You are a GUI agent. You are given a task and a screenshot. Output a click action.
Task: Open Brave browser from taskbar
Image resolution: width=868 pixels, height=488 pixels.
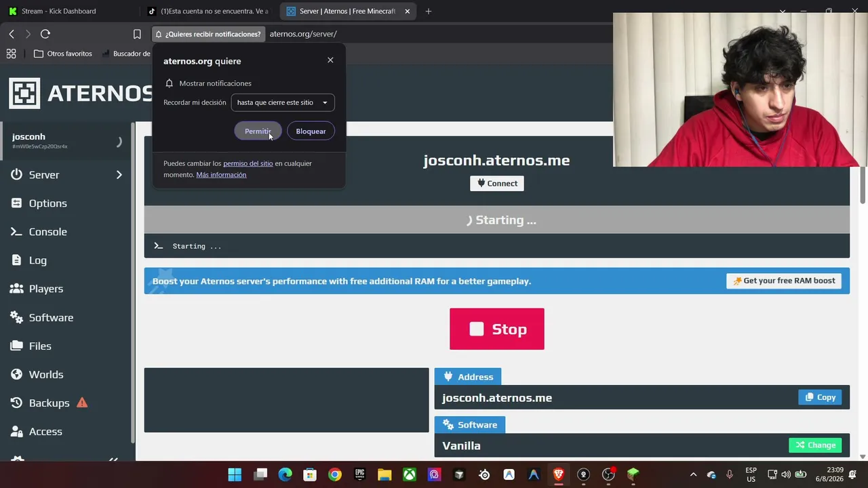coord(559,474)
